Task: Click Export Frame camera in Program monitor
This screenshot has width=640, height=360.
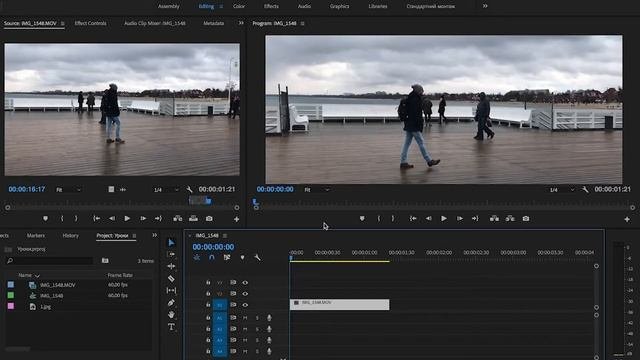Action: 526,219
